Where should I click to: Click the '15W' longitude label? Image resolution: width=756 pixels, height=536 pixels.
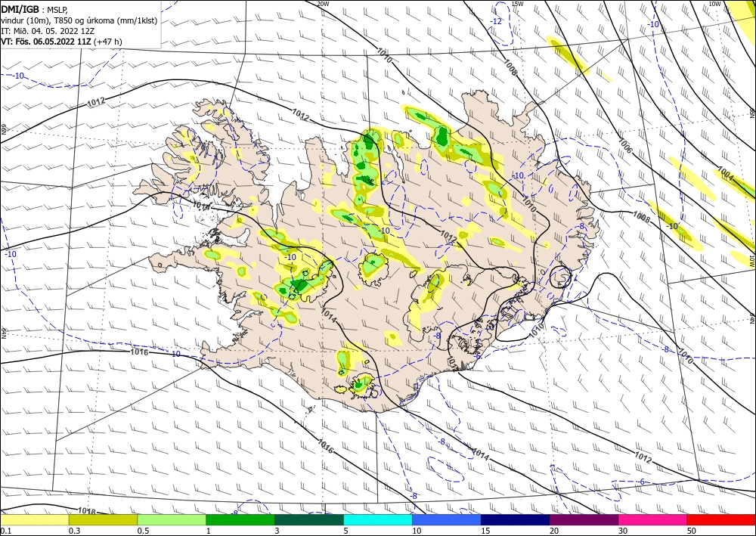point(517,4)
